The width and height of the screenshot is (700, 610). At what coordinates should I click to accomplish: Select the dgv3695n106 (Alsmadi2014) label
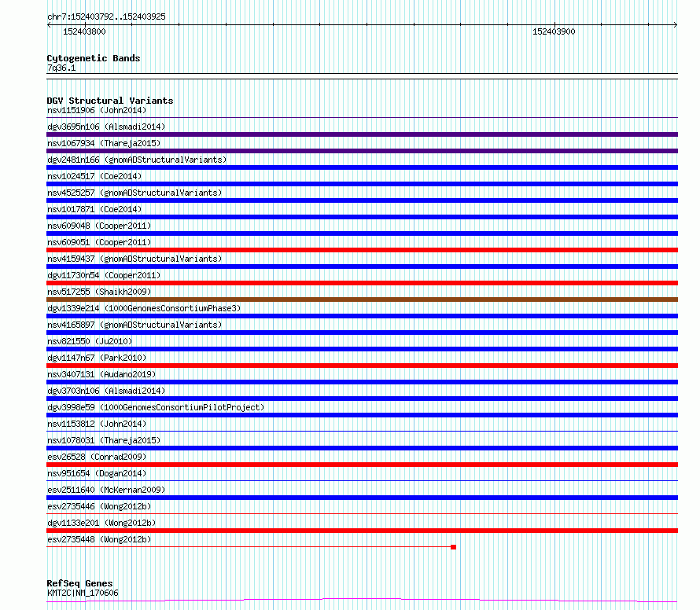[106, 127]
